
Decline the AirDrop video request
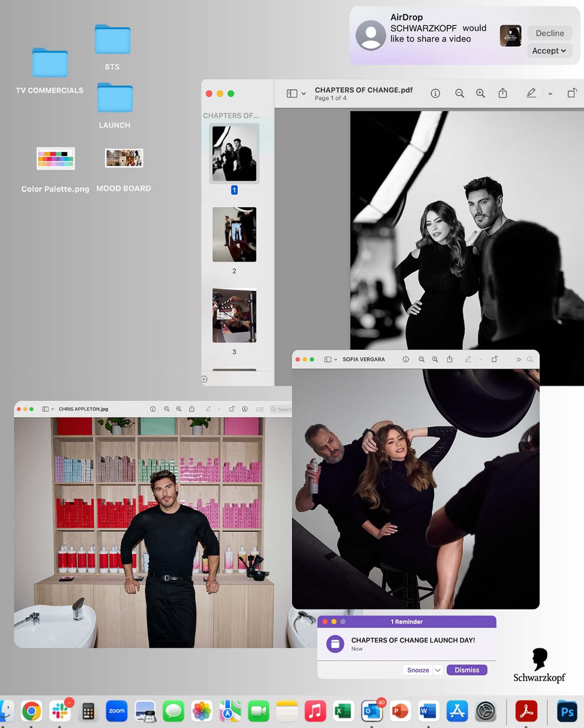[x=550, y=33]
